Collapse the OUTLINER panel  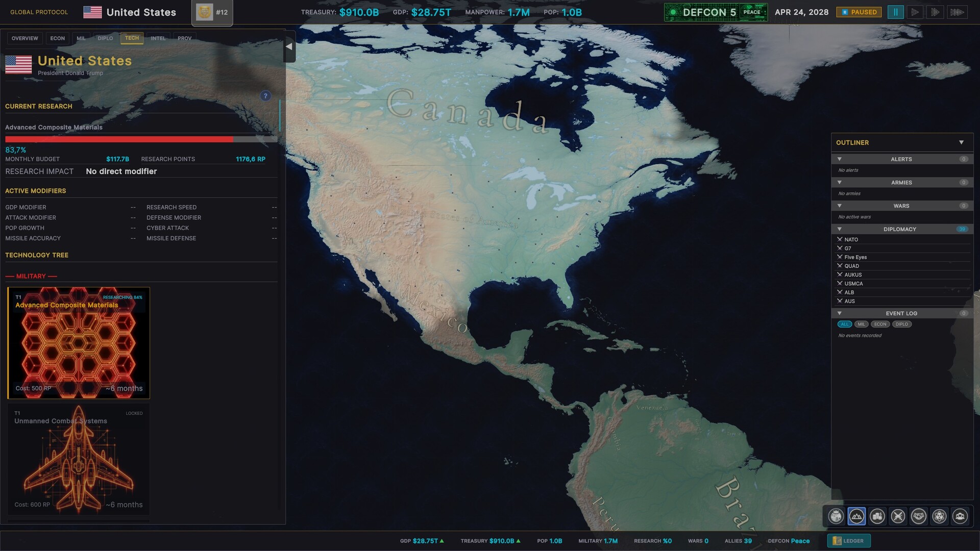(961, 142)
